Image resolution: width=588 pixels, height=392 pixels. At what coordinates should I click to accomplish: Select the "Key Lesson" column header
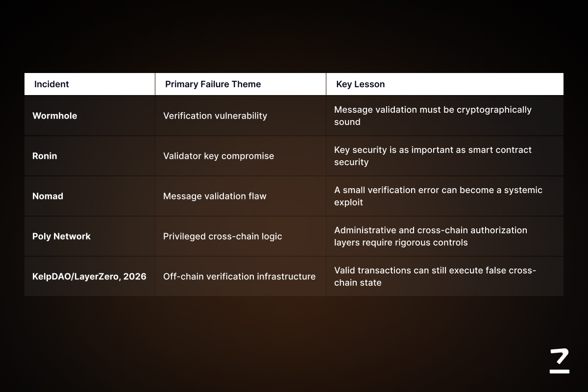click(445, 84)
